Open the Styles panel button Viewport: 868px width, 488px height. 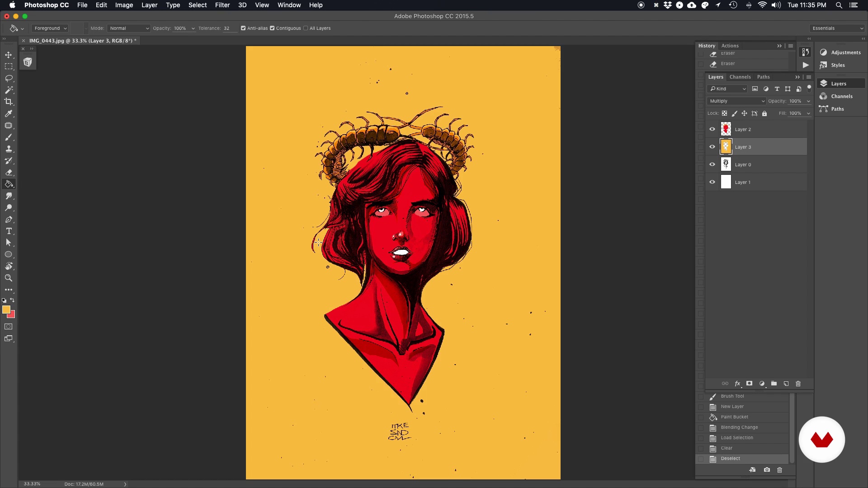point(841,65)
